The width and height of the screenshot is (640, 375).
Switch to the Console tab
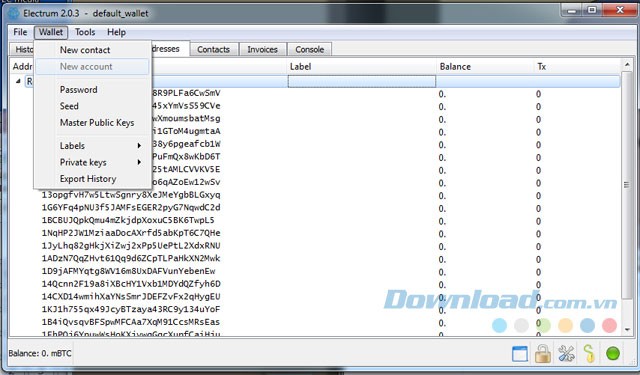(309, 49)
